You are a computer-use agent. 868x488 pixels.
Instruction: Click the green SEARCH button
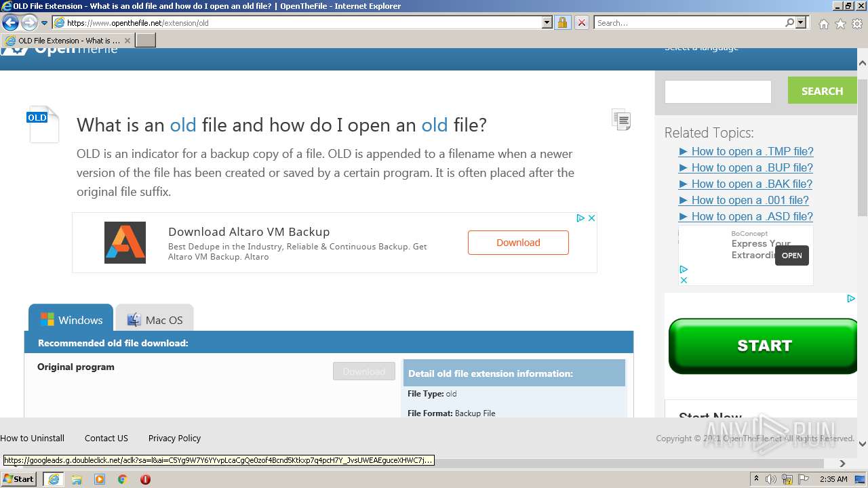pyautogui.click(x=822, y=91)
